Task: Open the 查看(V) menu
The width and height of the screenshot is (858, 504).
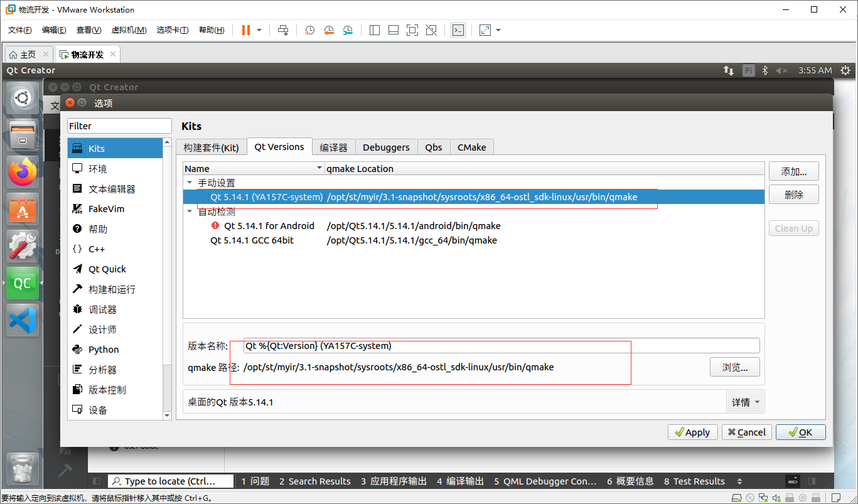Action: pyautogui.click(x=88, y=30)
